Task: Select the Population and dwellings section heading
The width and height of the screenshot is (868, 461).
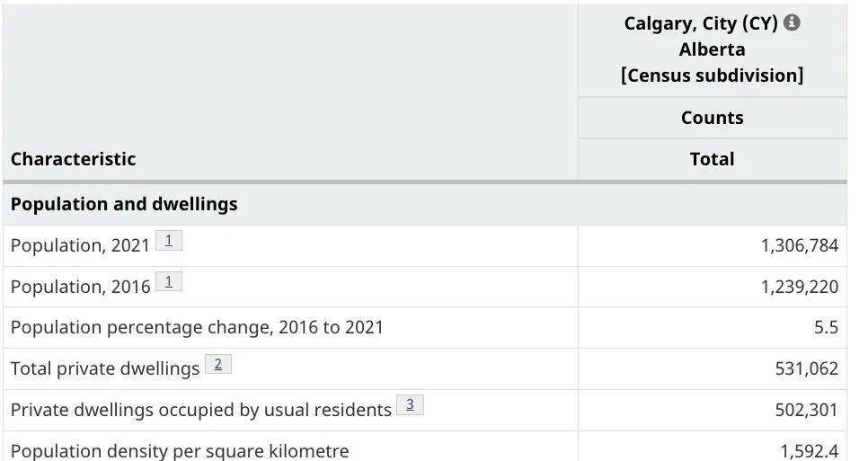Action: click(124, 204)
